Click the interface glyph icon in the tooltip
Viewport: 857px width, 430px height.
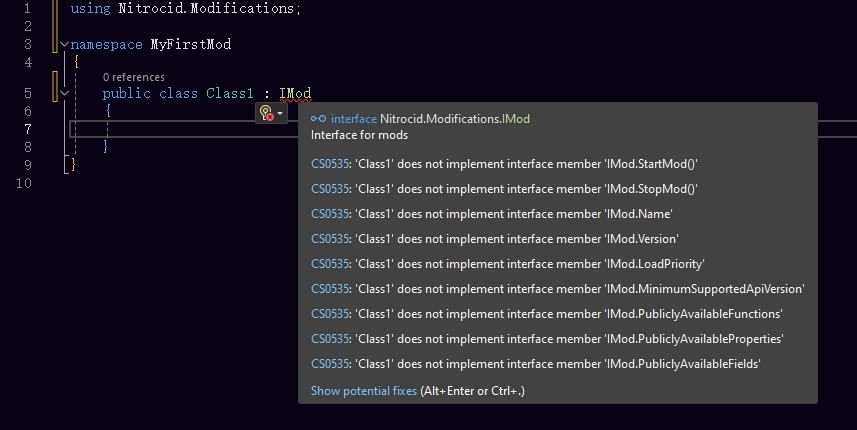pos(318,118)
